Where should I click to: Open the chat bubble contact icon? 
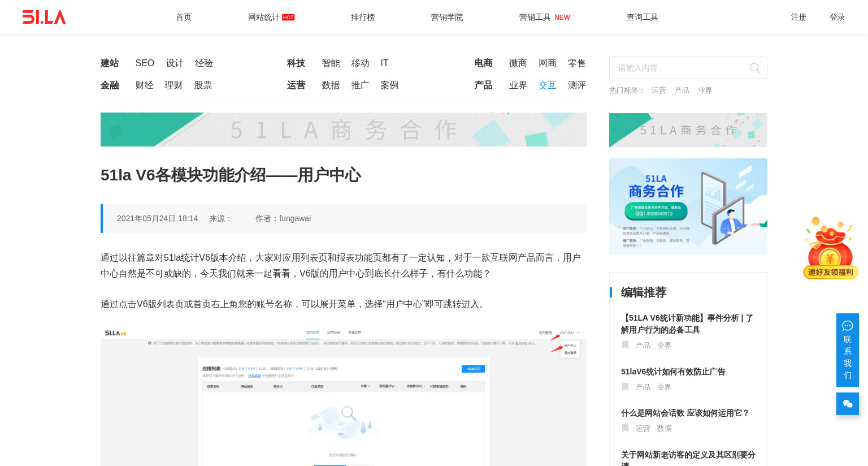[x=847, y=326]
